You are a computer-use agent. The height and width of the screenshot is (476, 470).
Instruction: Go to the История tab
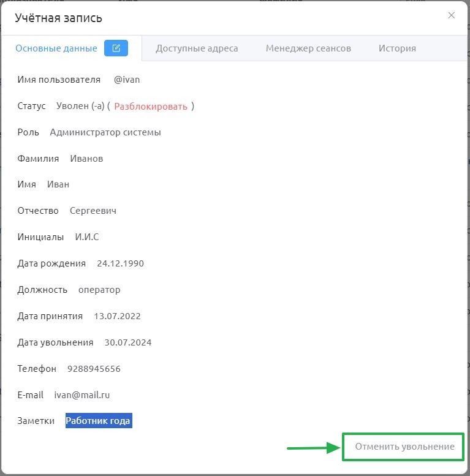tap(397, 48)
